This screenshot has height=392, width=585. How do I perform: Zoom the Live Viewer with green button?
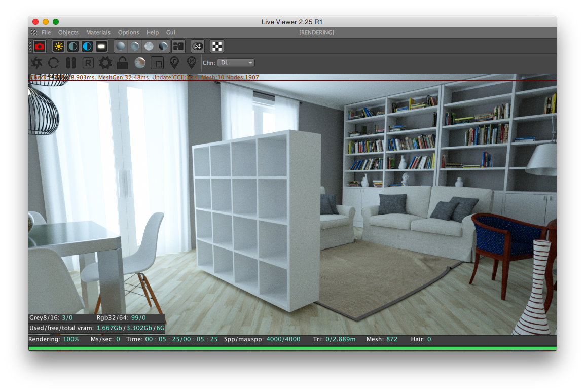pos(56,22)
